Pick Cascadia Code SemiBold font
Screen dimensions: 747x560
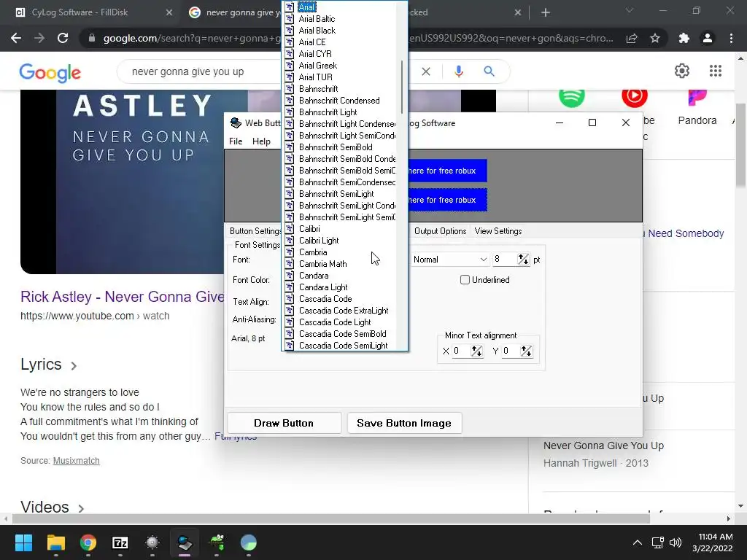(343, 334)
